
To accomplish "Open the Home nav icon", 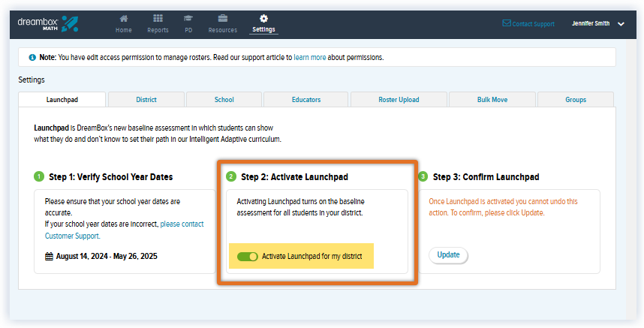I will (124, 19).
